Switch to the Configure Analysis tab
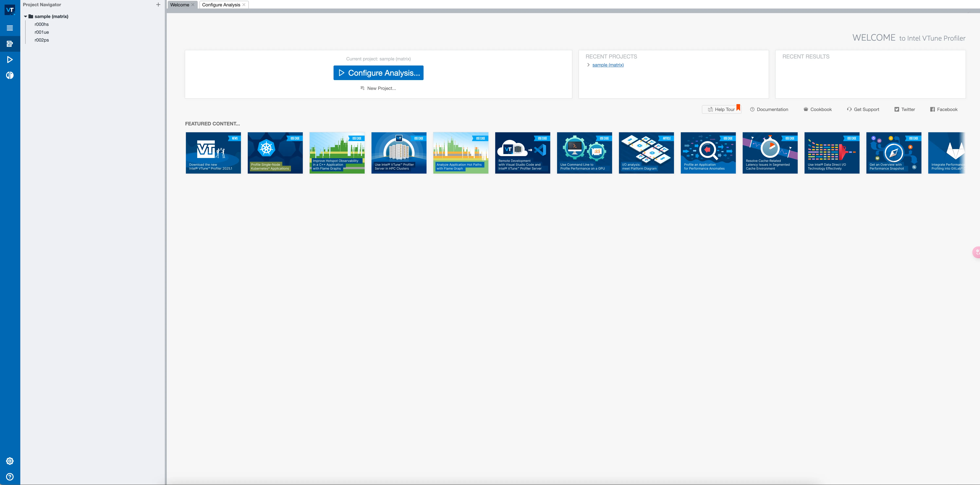 point(221,5)
